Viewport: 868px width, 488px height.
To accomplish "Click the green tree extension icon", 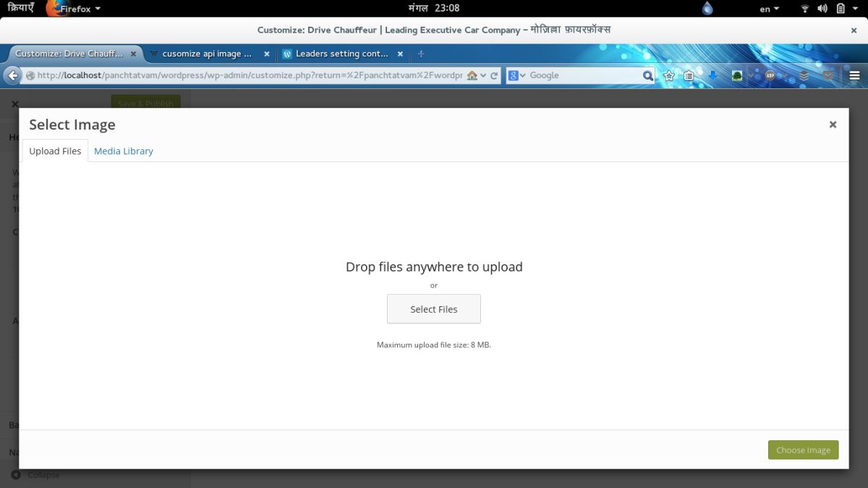I will coord(737,75).
